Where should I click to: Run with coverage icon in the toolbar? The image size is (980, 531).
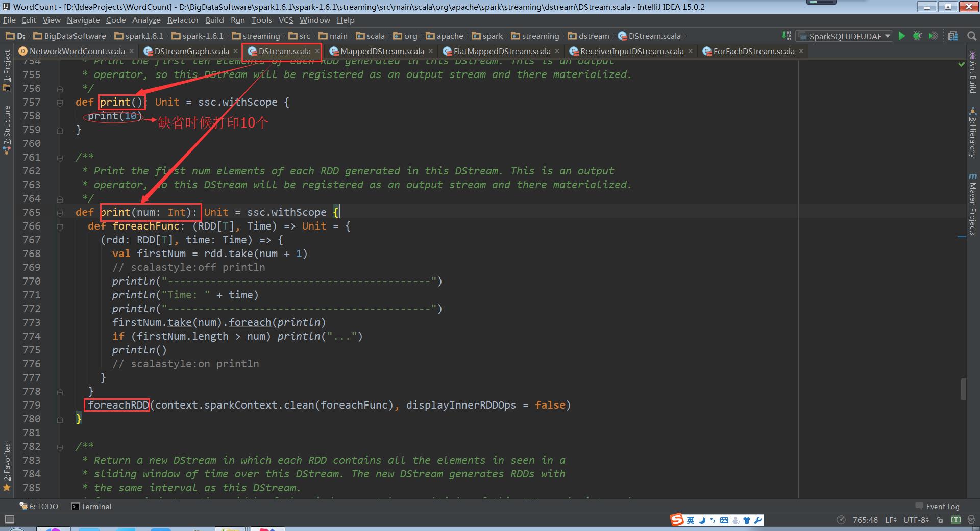click(x=933, y=36)
